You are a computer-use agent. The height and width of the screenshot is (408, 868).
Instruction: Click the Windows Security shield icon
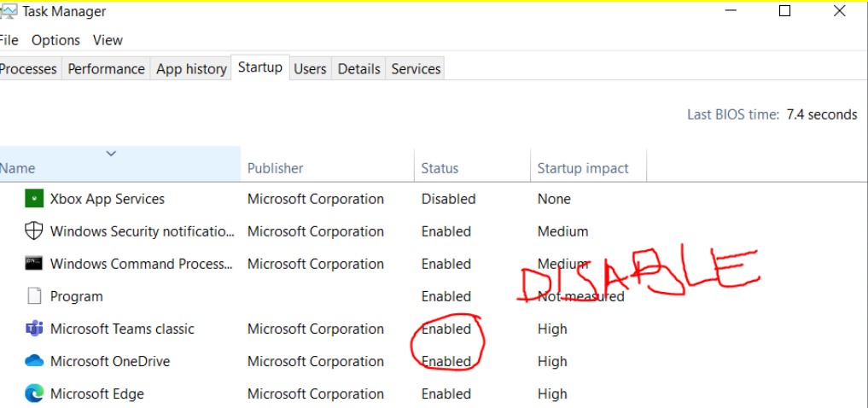click(33, 231)
